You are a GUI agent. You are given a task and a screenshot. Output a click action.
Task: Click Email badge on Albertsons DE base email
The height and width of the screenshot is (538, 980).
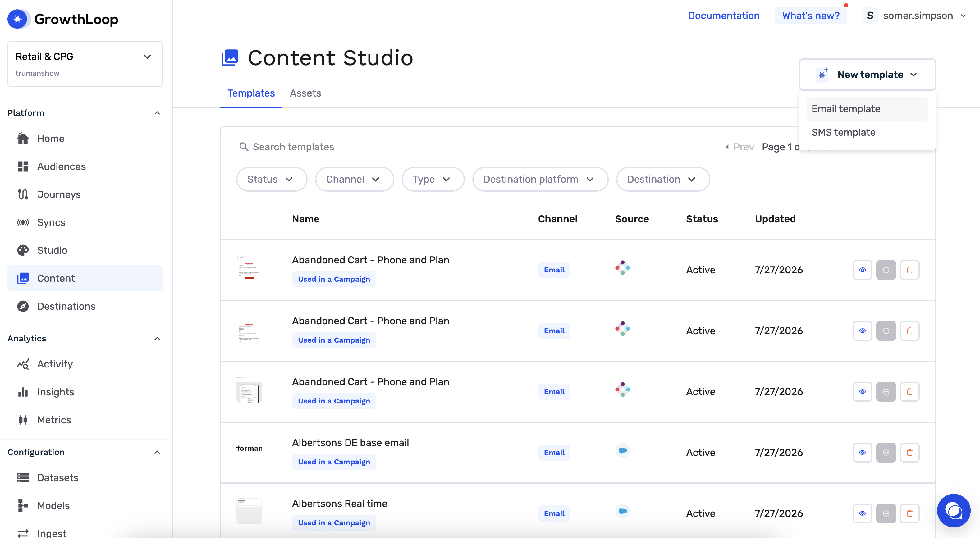coord(554,453)
